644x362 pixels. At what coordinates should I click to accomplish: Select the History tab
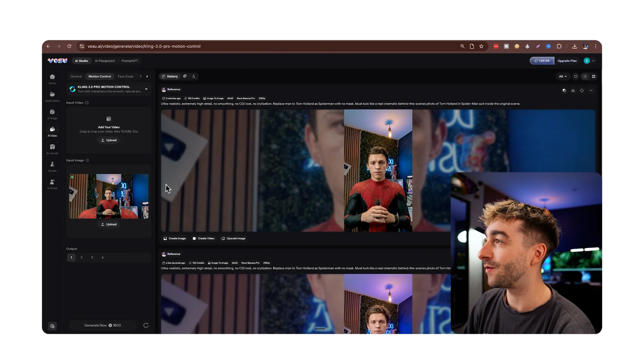coord(170,76)
